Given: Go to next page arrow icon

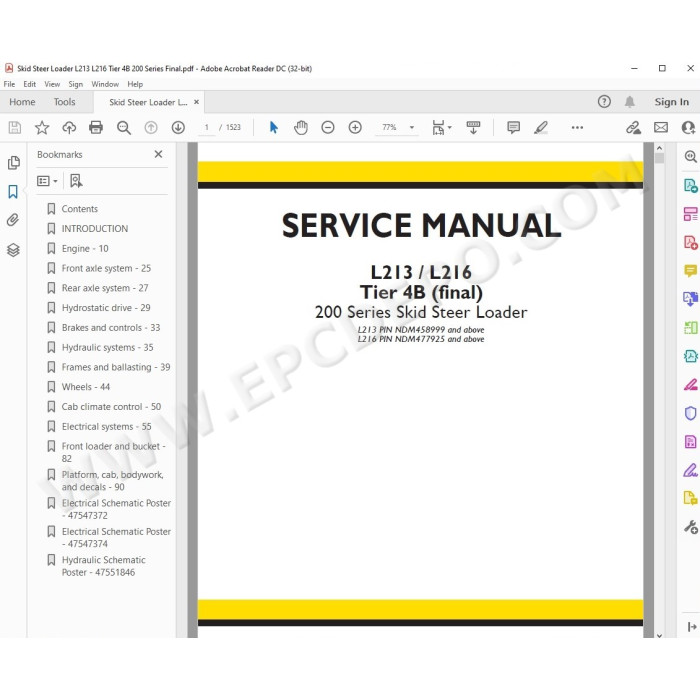Looking at the screenshot, I should pos(178,128).
